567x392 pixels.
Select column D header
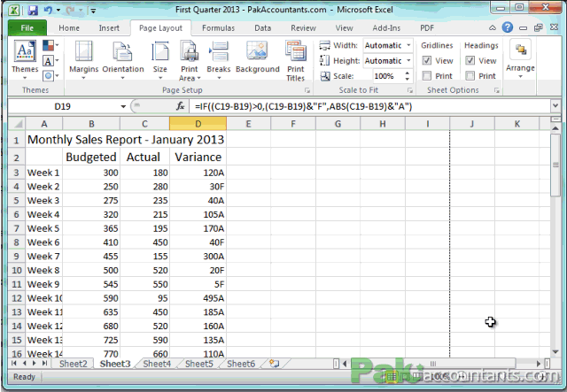198,124
